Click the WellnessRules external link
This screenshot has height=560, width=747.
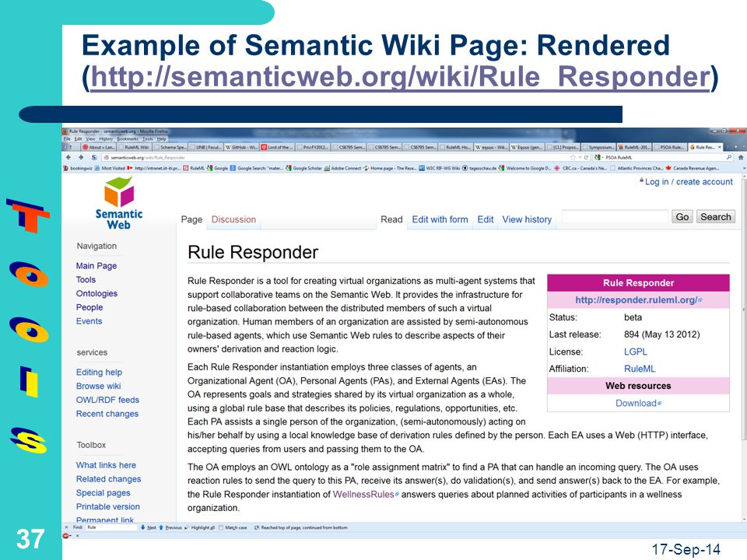point(366,495)
